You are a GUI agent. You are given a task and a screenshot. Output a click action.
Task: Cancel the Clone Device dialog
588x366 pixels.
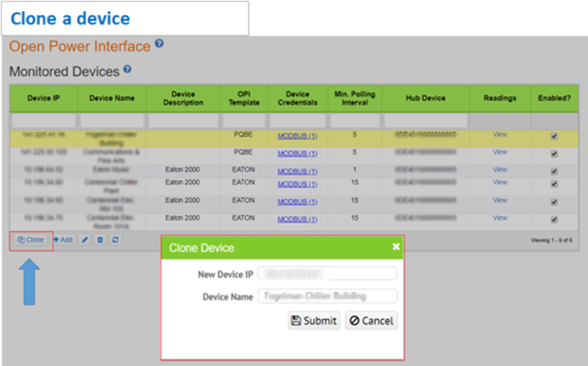point(371,321)
